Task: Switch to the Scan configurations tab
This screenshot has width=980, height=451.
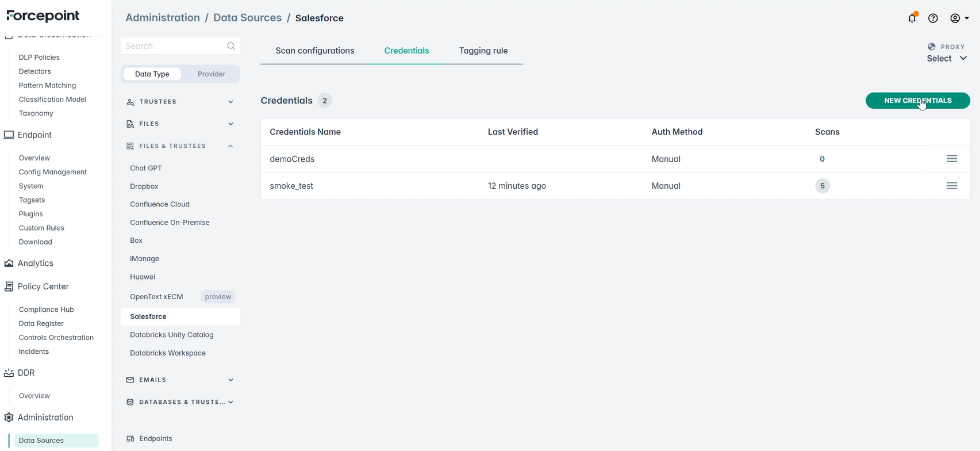Action: coord(315,51)
